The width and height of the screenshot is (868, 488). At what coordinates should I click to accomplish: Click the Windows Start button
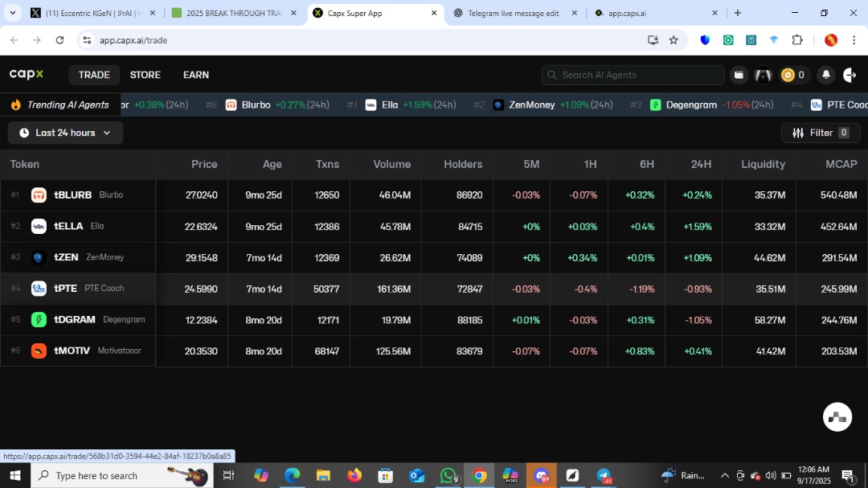pyautogui.click(x=15, y=475)
